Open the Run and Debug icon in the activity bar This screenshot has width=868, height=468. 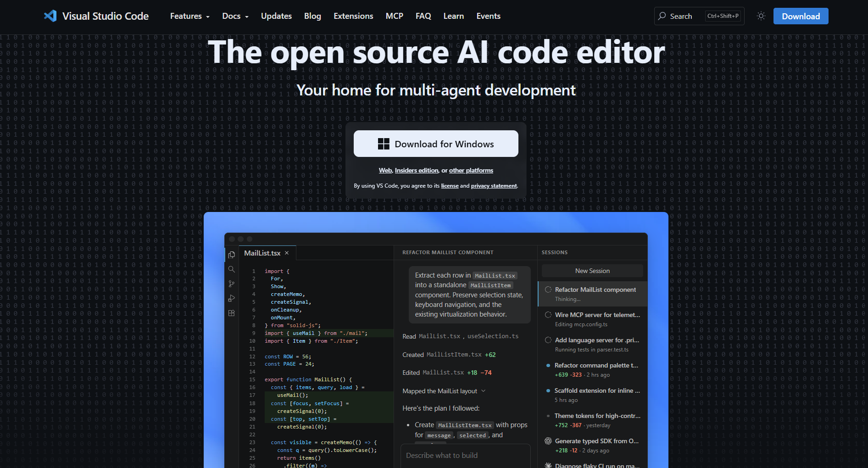point(232,298)
